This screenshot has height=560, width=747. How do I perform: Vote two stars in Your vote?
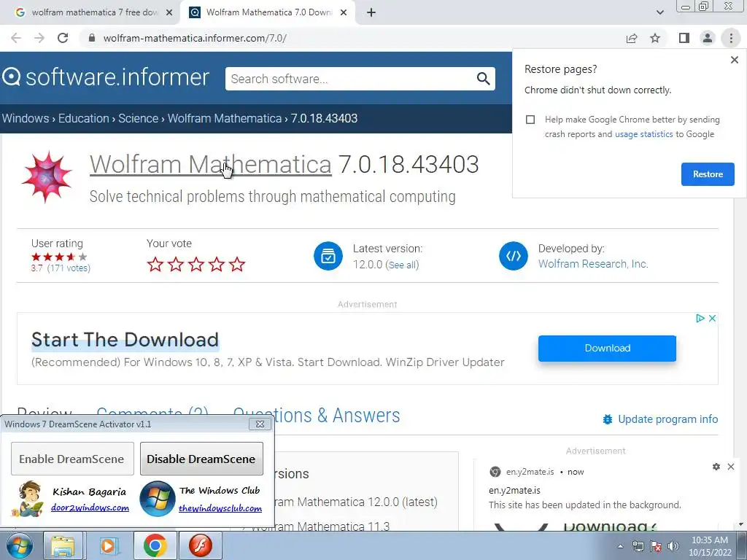[x=176, y=264]
